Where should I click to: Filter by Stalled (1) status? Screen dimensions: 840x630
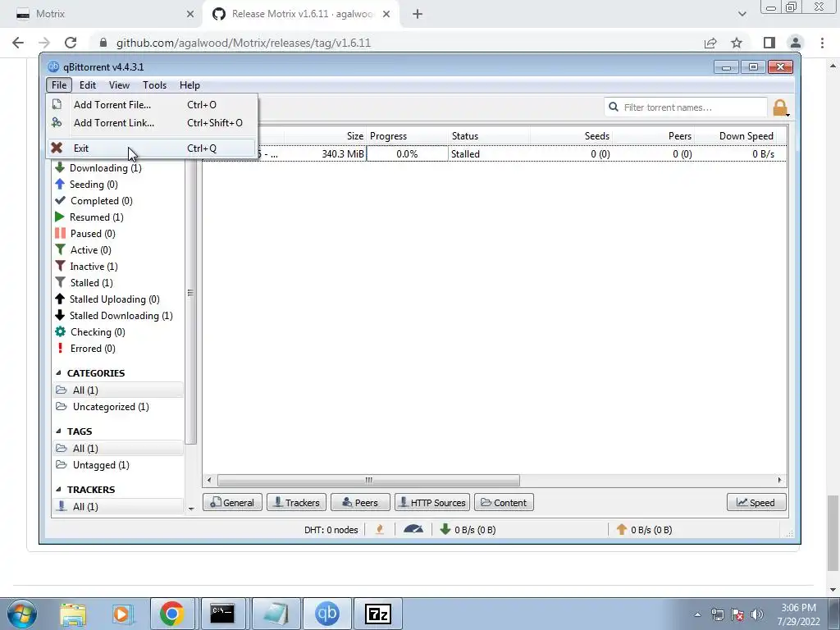pos(91,283)
